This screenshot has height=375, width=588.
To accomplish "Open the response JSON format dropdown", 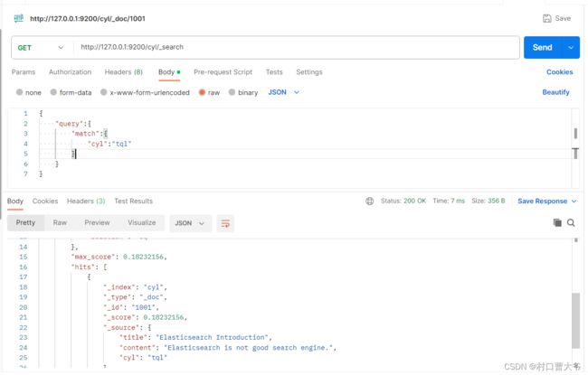I will click(190, 224).
